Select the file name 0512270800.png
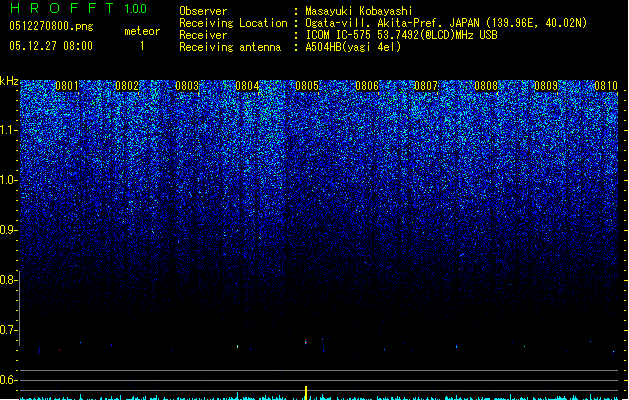629x400 pixels. (x=51, y=26)
